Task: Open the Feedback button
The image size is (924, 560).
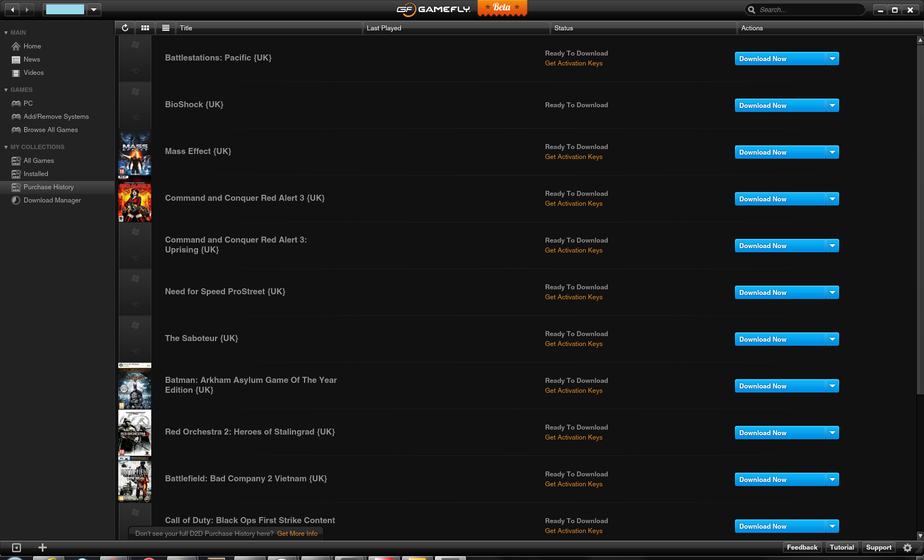Action: (x=802, y=547)
